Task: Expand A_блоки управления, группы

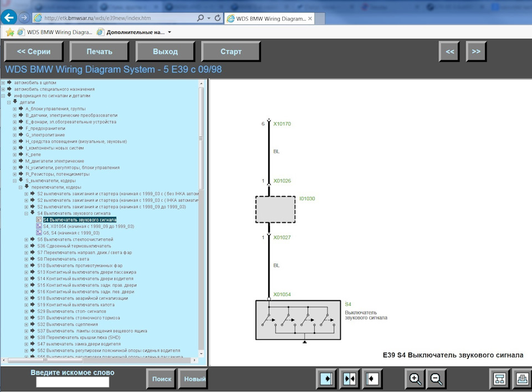Action: pos(14,109)
